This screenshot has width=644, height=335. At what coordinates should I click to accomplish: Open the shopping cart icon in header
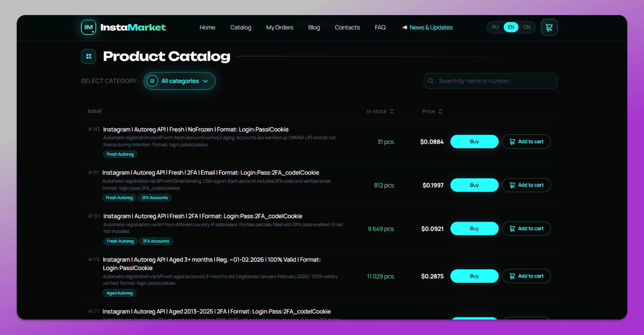[x=549, y=27]
